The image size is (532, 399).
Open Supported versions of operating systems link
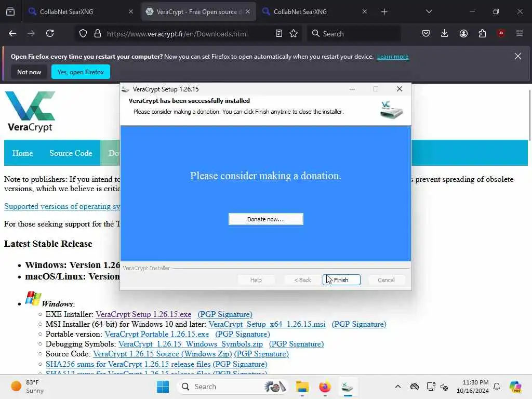click(62, 206)
